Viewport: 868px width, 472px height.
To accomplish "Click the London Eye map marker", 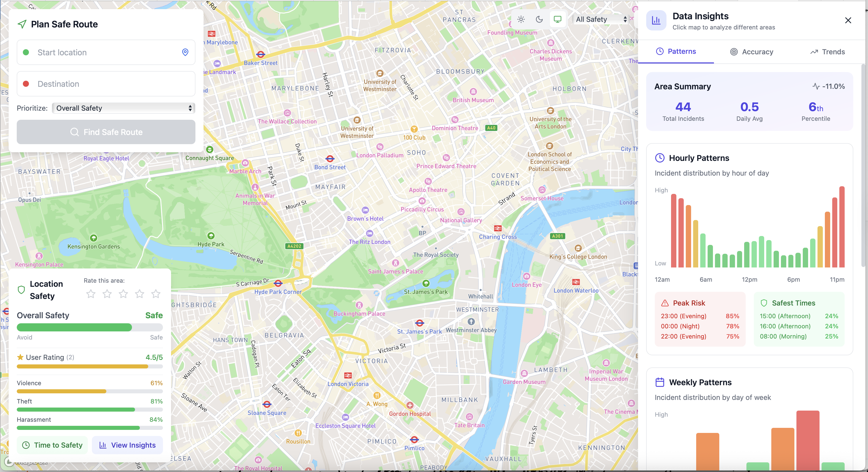I will pos(526,276).
